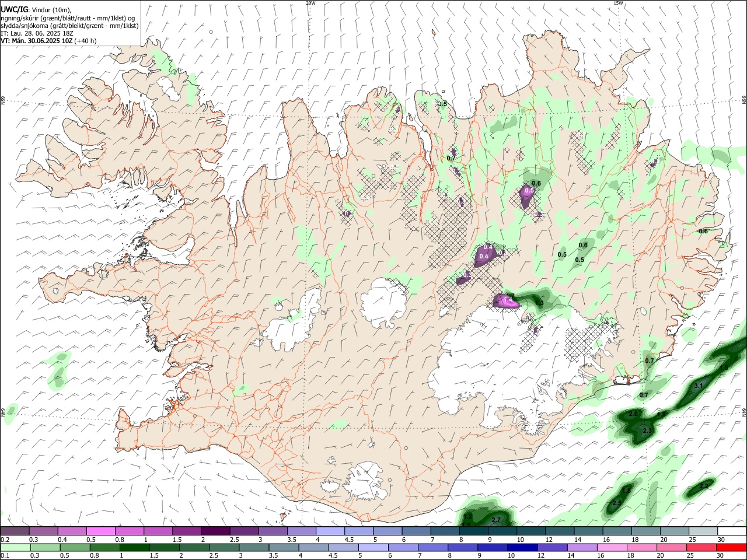Click the 20W longitude label at the top
The height and width of the screenshot is (560, 747).
click(x=310, y=3)
